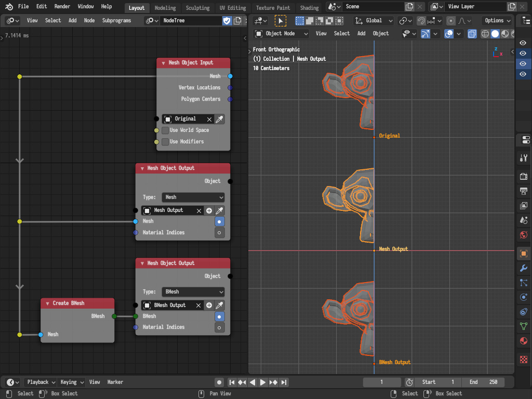Screen dimensions: 532x399
Task: Open the World properties tab
Action: pyautogui.click(x=524, y=235)
